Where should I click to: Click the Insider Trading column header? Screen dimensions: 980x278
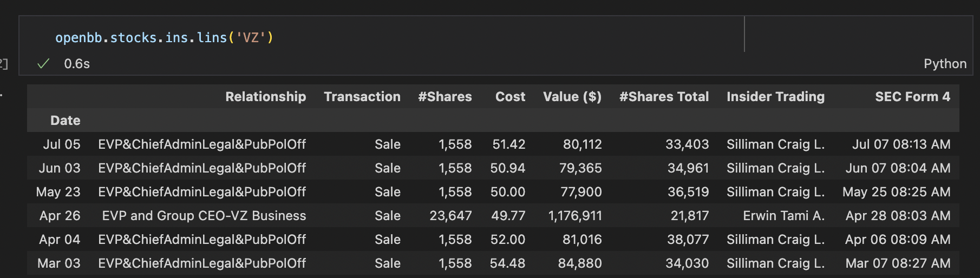tap(775, 97)
